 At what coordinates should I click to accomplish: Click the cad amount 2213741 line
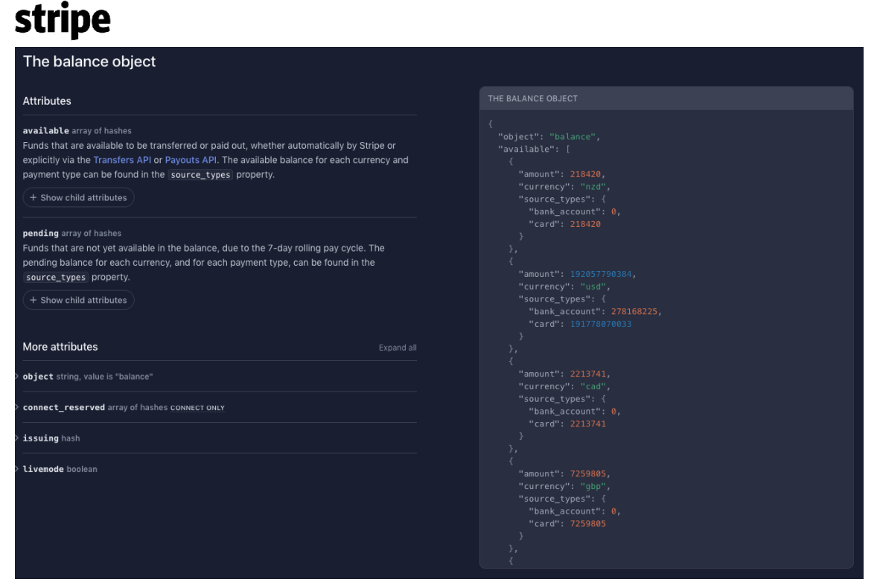564,374
